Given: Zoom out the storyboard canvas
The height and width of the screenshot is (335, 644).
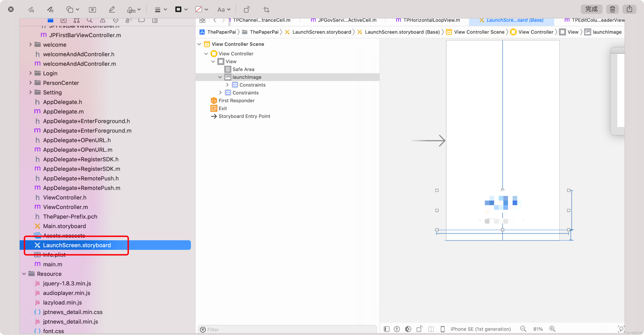Looking at the screenshot, I should tap(523, 329).
